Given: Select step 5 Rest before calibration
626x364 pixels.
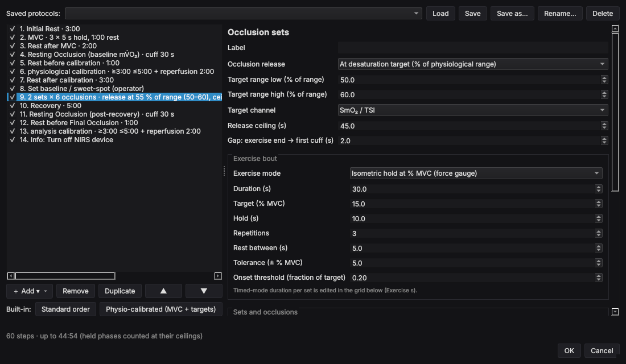Looking at the screenshot, I should pyautogui.click(x=69, y=63).
